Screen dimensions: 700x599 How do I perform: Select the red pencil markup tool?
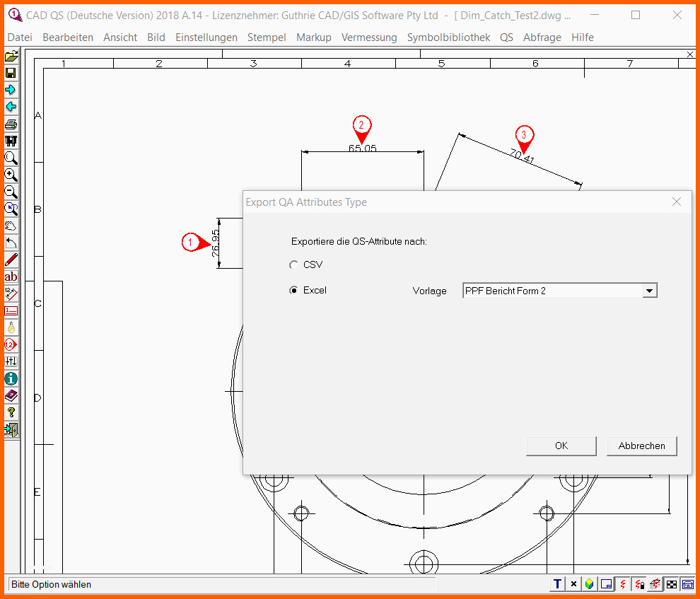point(11,260)
